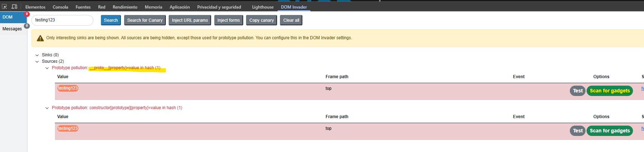Viewport: 644px width, 152px height.
Task: Click the blue Search button
Action: tap(111, 20)
